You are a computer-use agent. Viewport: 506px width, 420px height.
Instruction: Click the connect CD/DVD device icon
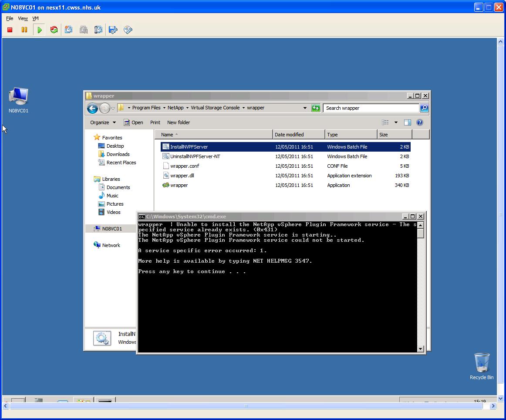pyautogui.click(x=128, y=30)
